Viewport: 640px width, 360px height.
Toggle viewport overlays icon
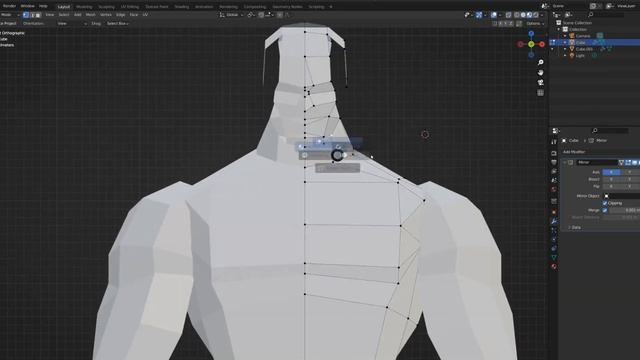[x=494, y=15]
